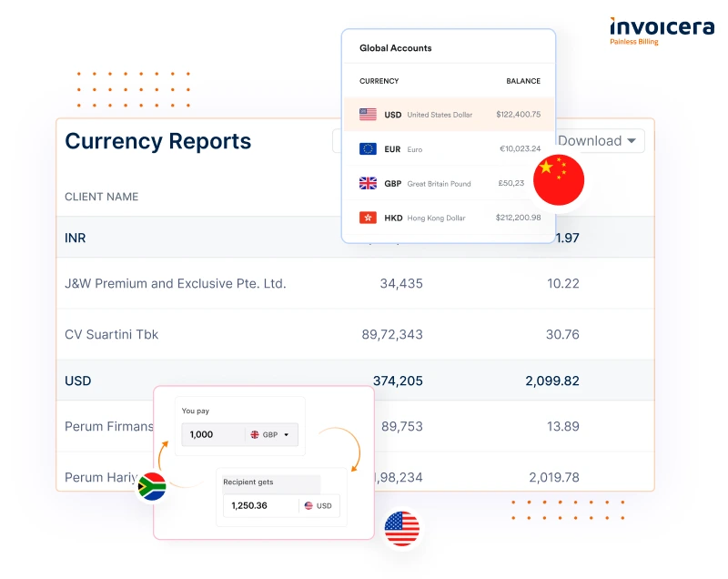Image resolution: width=728 pixels, height=579 pixels.
Task: Click the small UK flag in You pay field
Action: pos(255,434)
